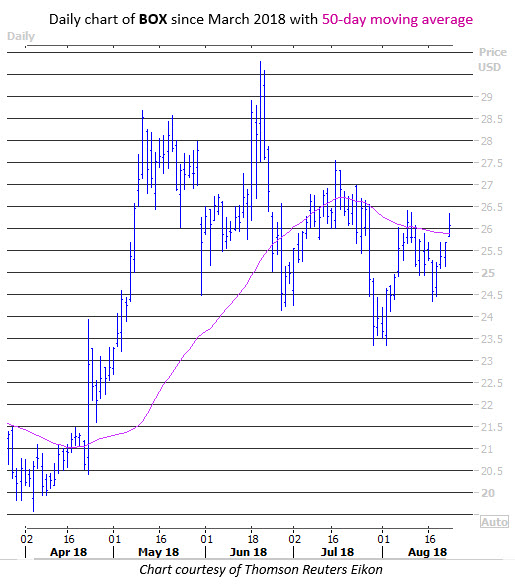
Task: Click the Daily interval label
Action: 21,36
